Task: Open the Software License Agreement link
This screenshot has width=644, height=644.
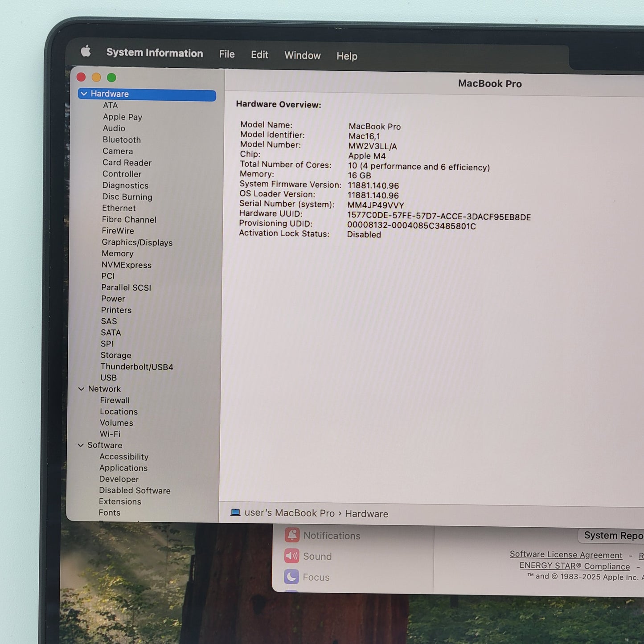Action: pos(566,554)
